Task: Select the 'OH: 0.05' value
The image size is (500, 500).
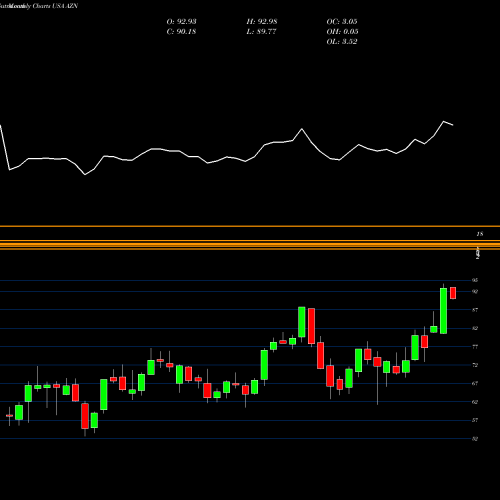Action: (x=342, y=32)
